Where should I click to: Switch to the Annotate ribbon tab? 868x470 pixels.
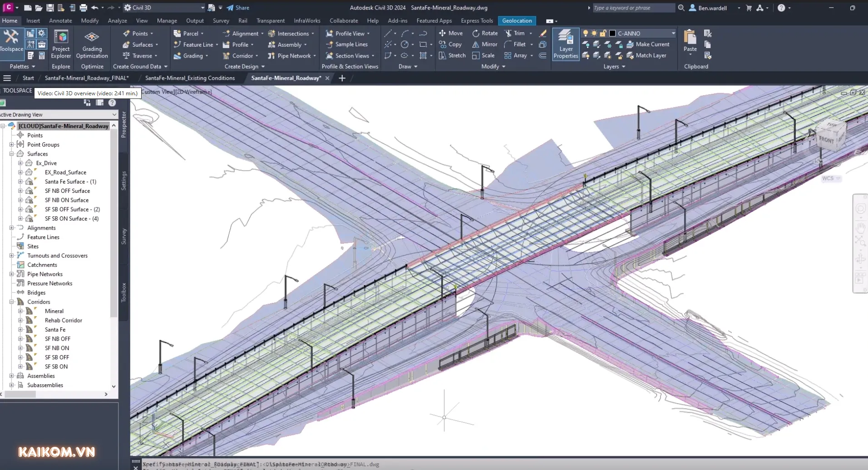click(x=60, y=20)
